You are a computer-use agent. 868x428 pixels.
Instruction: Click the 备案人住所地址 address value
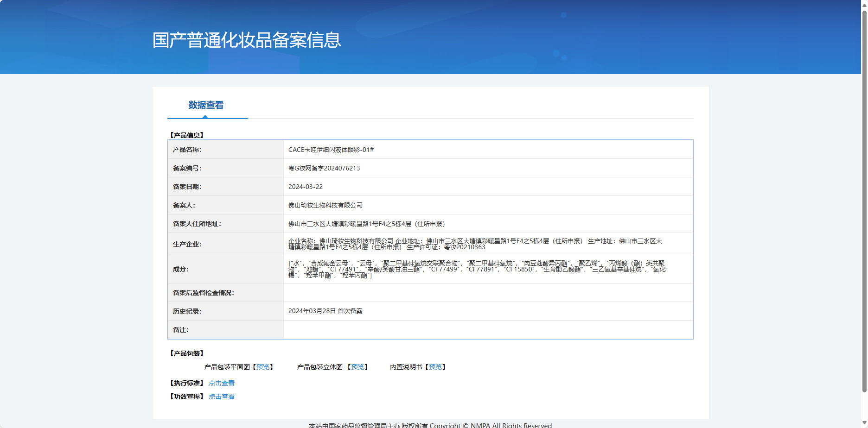pos(367,224)
